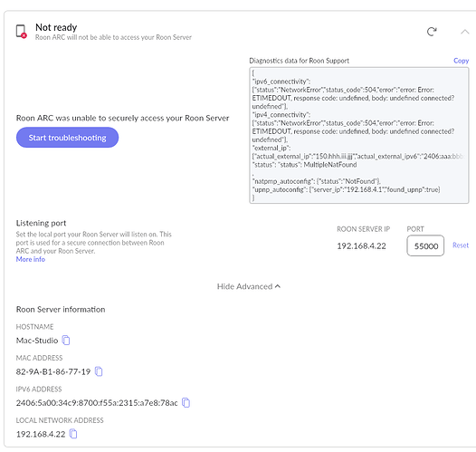Click the refresh status icon
476x452 pixels.
432,32
